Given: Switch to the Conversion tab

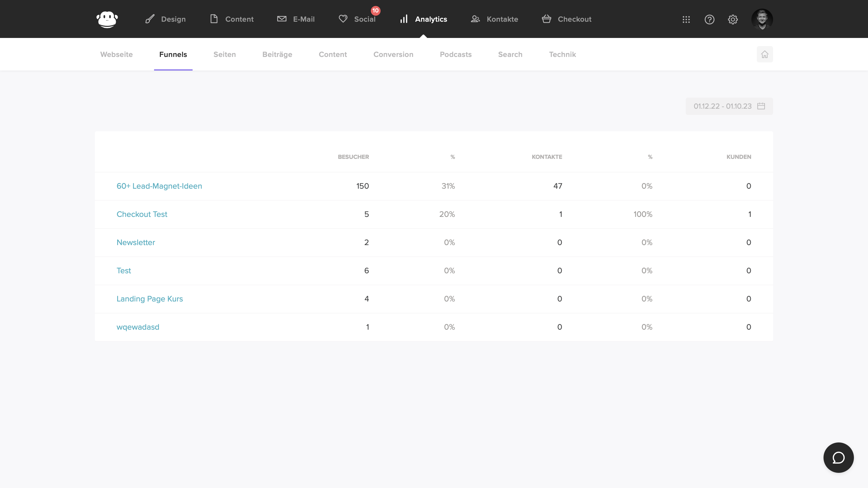Looking at the screenshot, I should pyautogui.click(x=393, y=54).
